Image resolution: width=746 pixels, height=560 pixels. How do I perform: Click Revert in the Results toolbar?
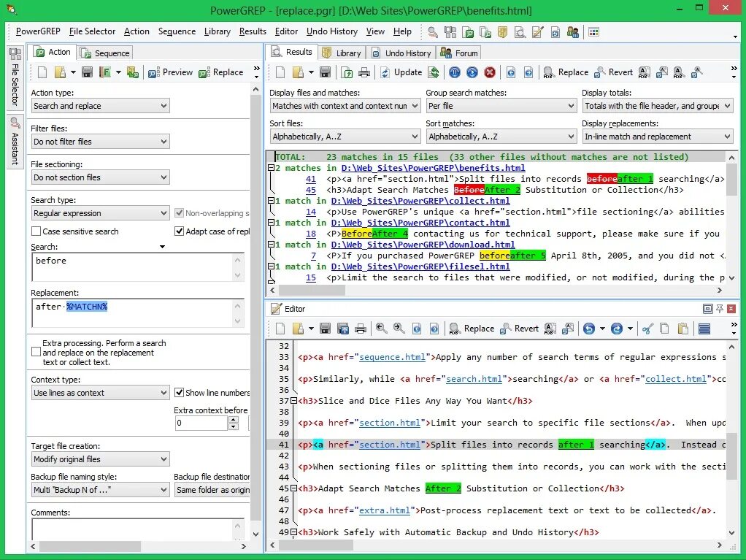pos(614,72)
